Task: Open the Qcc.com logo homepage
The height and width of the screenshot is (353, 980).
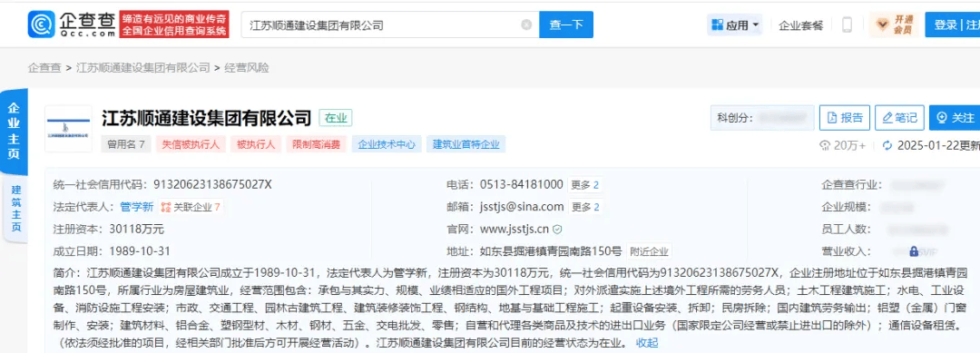Action: pos(72,25)
